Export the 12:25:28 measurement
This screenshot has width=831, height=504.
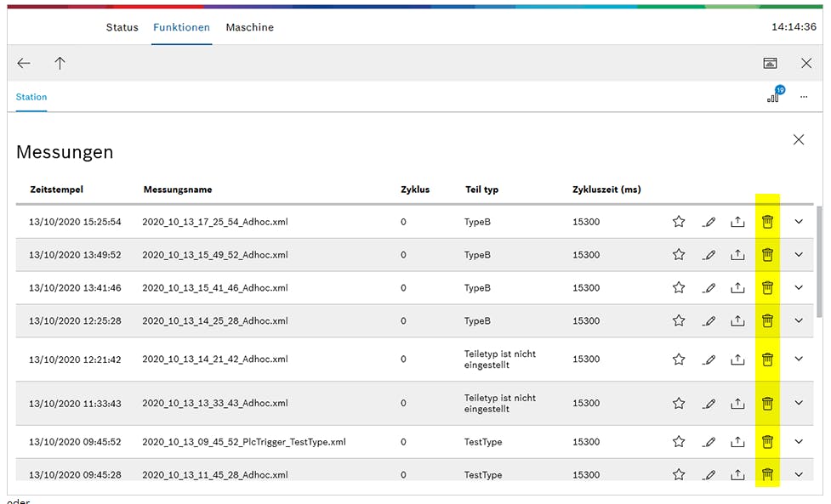737,320
